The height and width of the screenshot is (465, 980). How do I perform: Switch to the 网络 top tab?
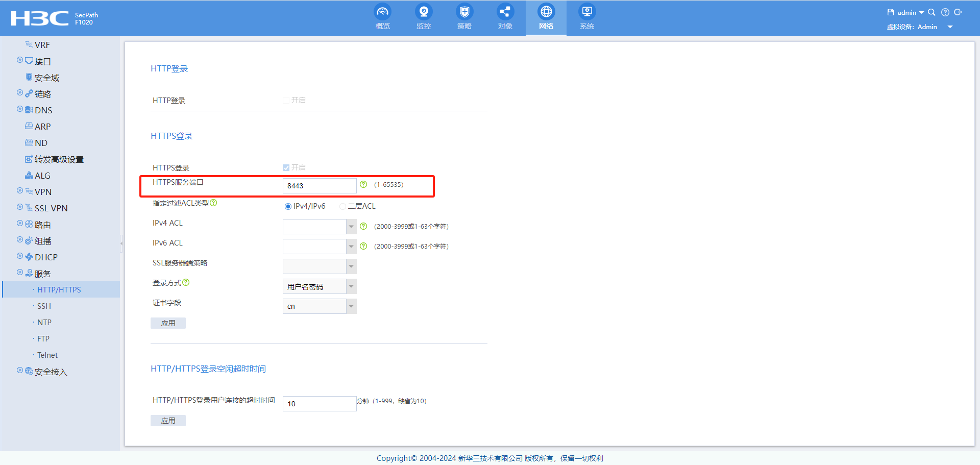546,18
